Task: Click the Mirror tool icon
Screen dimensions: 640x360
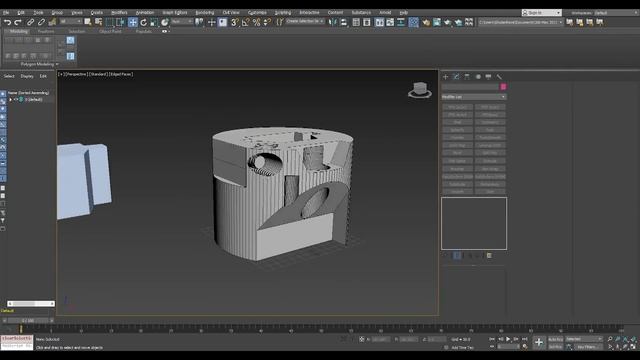Action: pyautogui.click(x=333, y=22)
